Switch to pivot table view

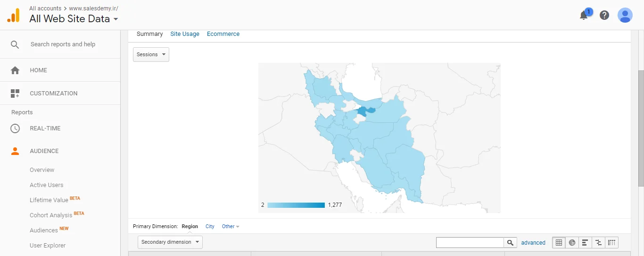tap(611, 243)
